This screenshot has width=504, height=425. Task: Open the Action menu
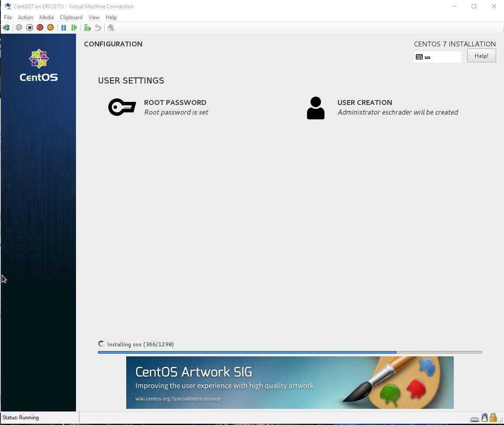click(x=25, y=17)
